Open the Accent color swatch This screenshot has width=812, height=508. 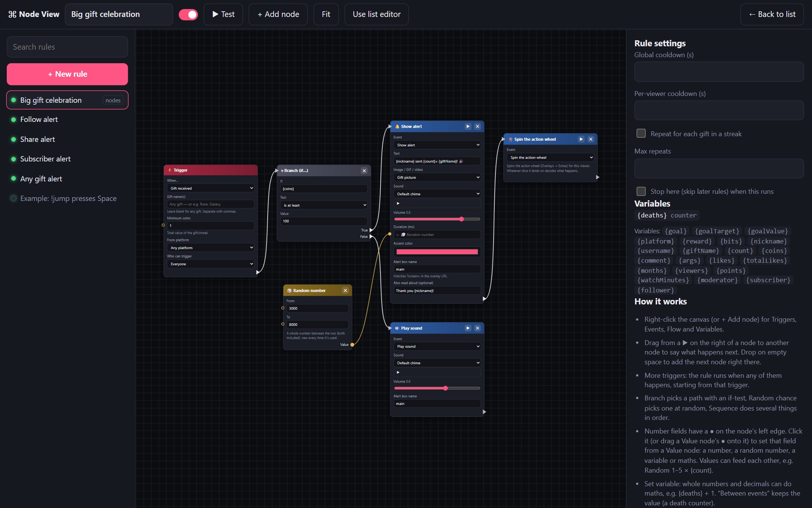(437, 252)
